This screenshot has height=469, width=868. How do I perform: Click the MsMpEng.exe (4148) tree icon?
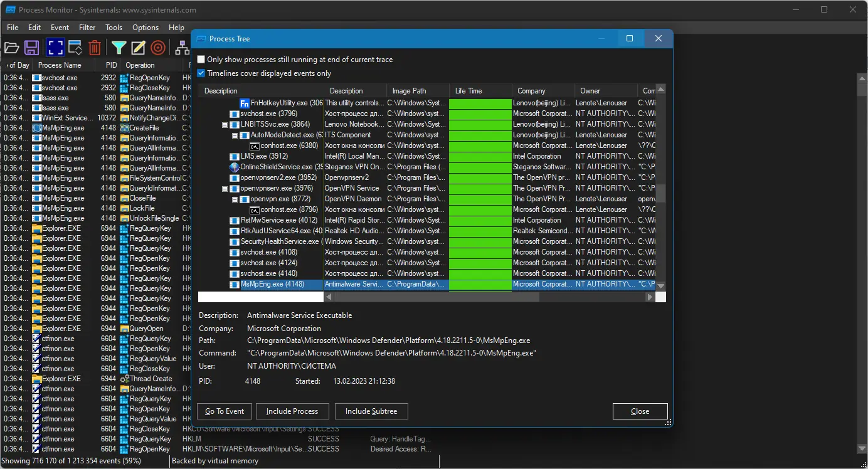tap(235, 284)
